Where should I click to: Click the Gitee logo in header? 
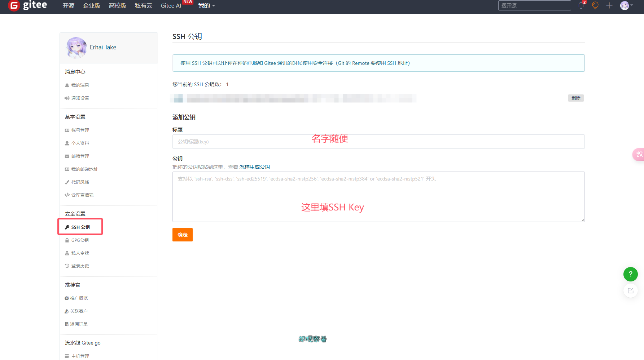[x=27, y=5]
